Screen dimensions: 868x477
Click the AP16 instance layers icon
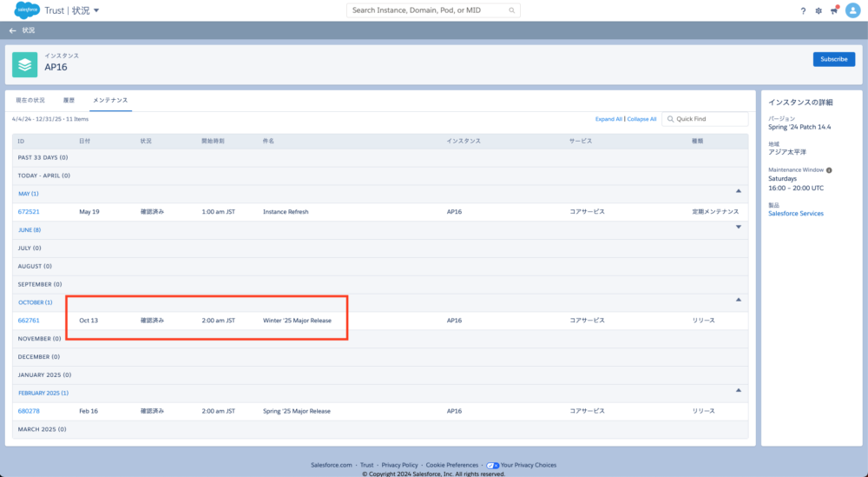click(25, 65)
